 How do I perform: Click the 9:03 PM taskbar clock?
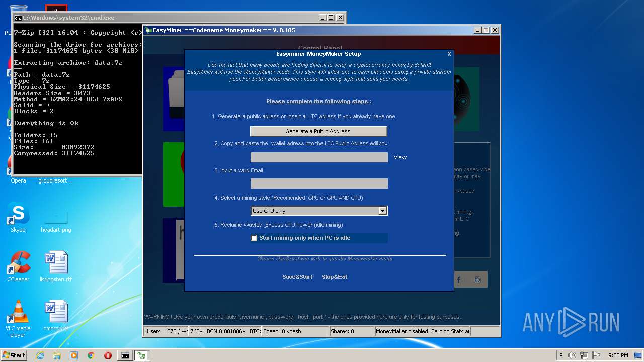[618, 355]
